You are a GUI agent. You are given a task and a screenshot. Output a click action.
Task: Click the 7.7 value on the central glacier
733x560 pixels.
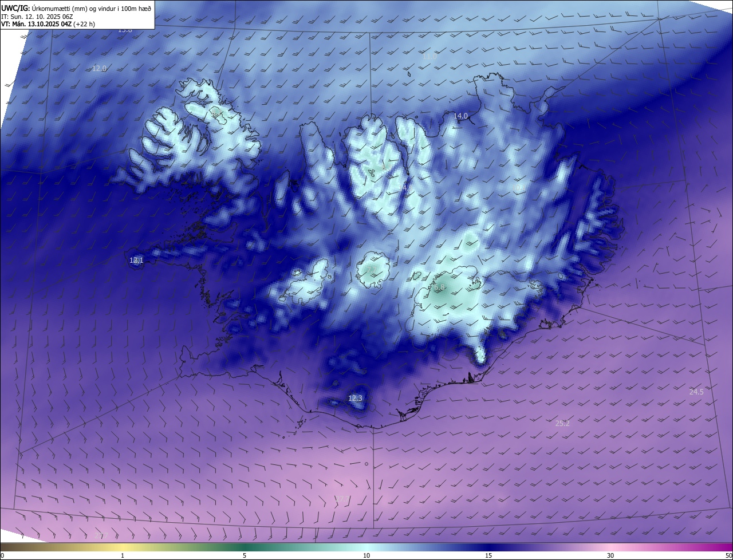pyautogui.click(x=371, y=269)
